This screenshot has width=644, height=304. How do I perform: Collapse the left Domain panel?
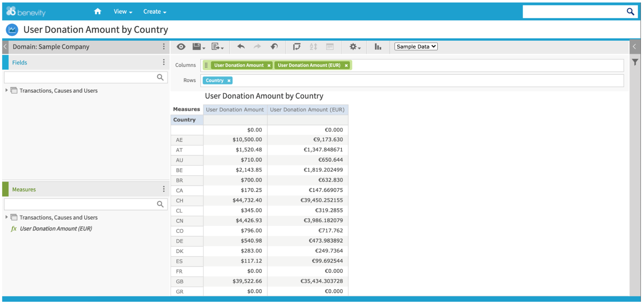coord(5,47)
